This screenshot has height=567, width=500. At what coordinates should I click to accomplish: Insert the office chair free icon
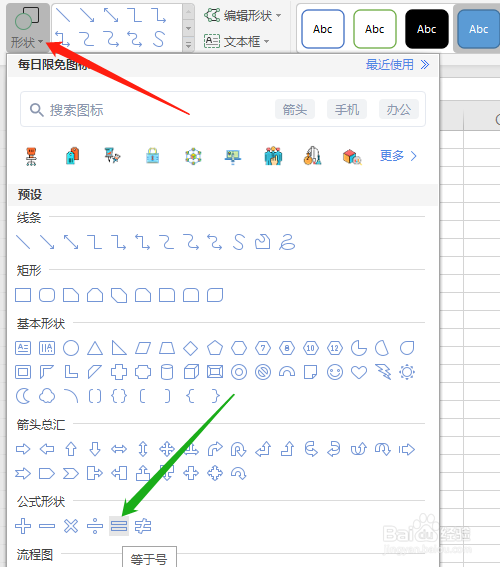31,156
